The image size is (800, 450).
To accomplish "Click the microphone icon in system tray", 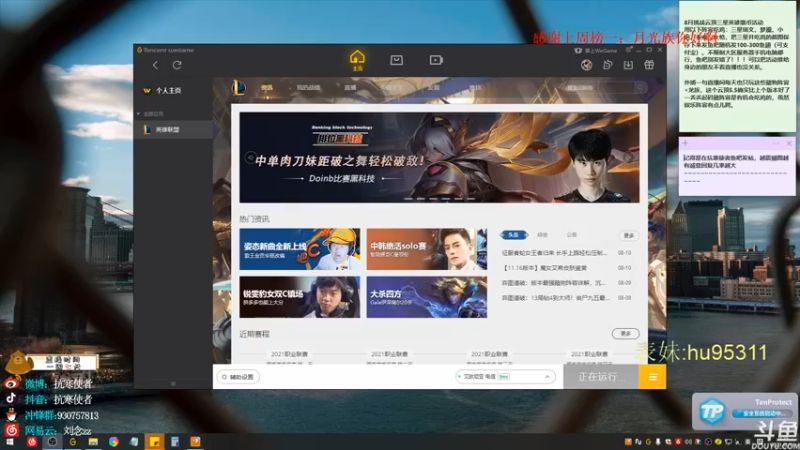I will tap(658, 442).
